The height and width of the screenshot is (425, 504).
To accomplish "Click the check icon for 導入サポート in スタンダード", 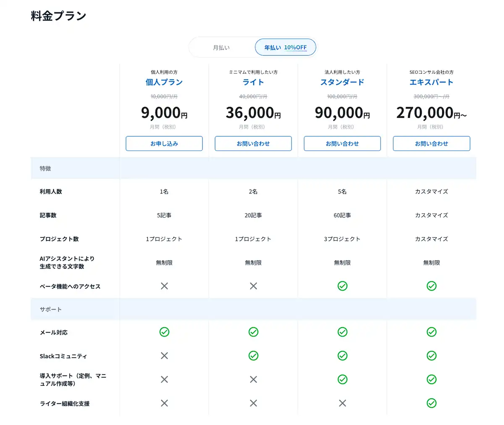I will point(342,379).
